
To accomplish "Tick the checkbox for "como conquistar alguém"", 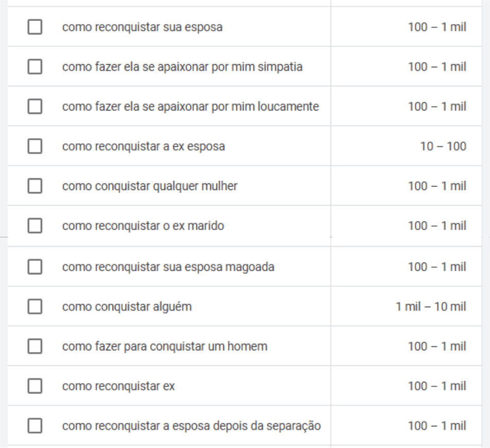I will [x=34, y=307].
